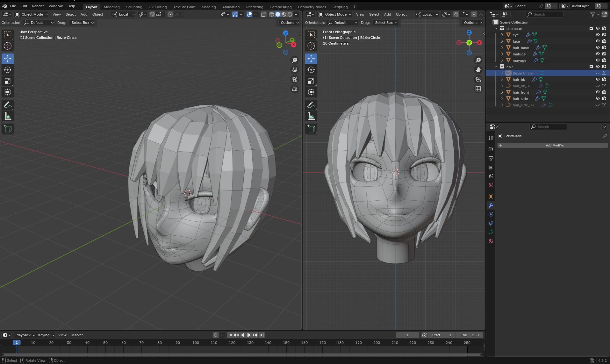
Task: Open the Object Mode dropdown in left viewport
Action: 32,14
